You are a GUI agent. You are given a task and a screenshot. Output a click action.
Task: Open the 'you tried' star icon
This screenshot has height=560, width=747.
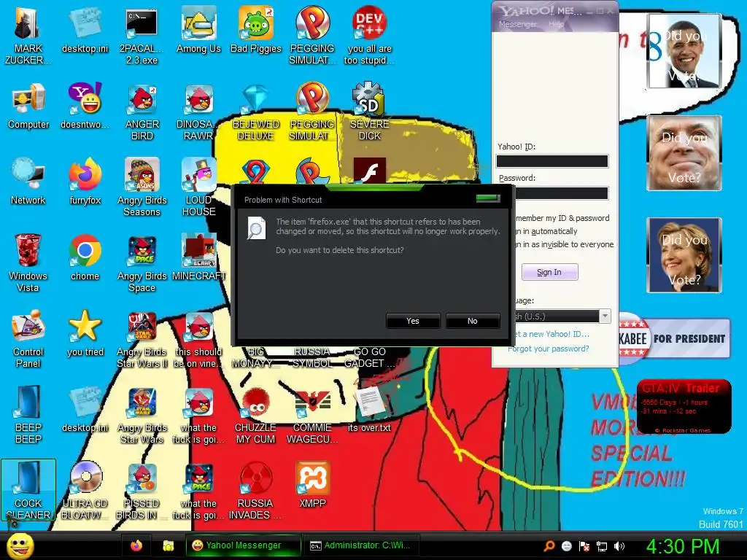[x=85, y=332]
